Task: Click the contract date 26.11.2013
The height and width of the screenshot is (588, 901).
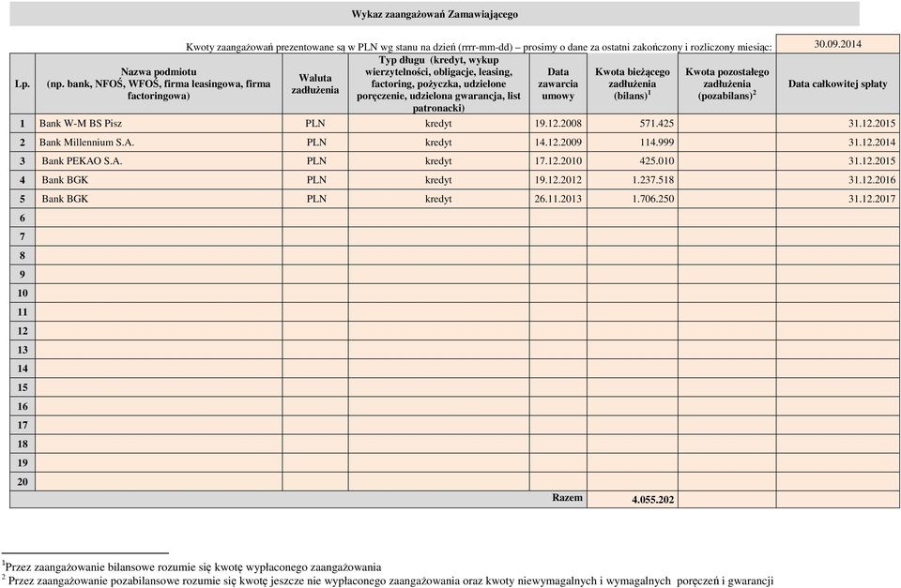Action: click(x=557, y=199)
